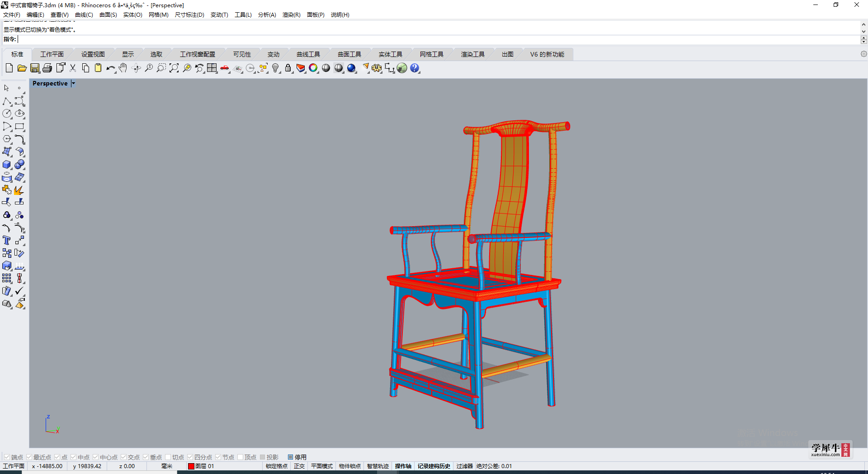Enable the 顶点 osnap checkbox
Image resolution: width=868 pixels, height=474 pixels.
tap(240, 457)
